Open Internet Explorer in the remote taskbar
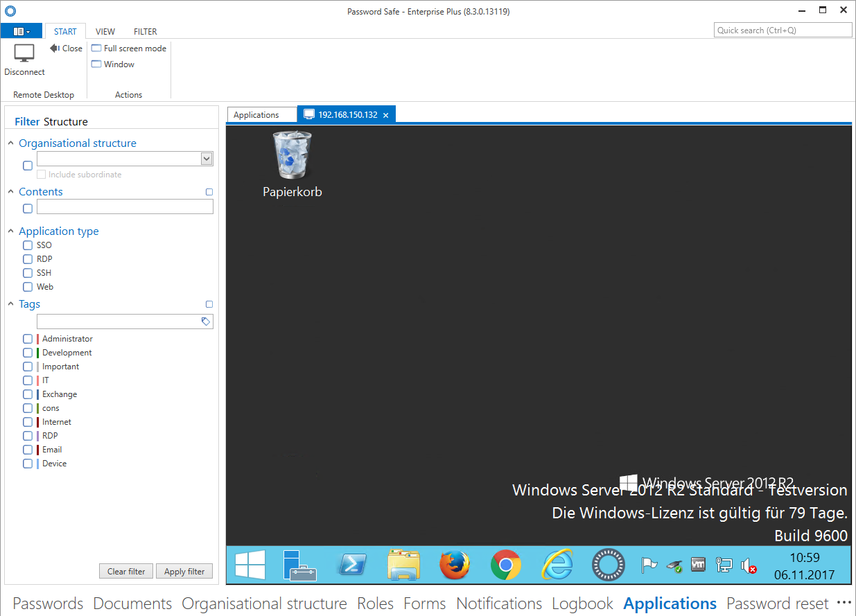 click(557, 565)
